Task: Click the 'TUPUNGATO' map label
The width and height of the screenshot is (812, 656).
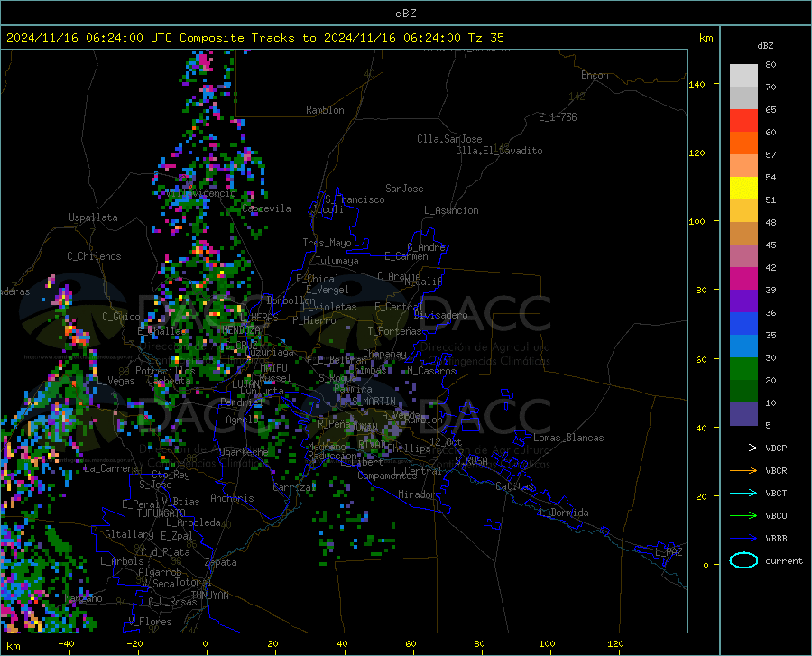Action: 161,513
